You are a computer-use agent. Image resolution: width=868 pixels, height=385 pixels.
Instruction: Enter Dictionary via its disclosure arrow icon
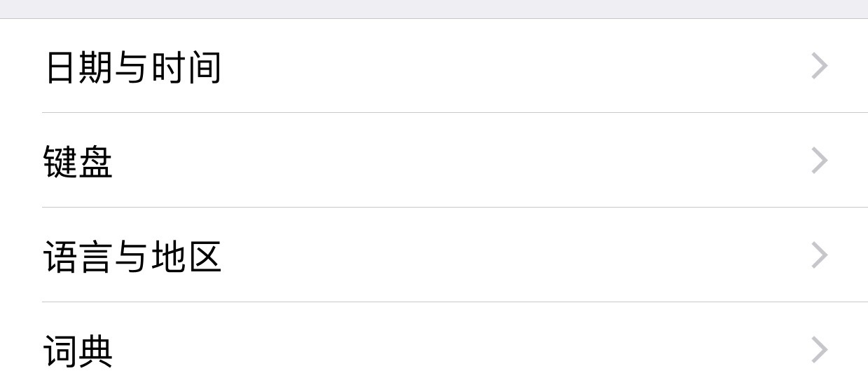[x=819, y=350]
